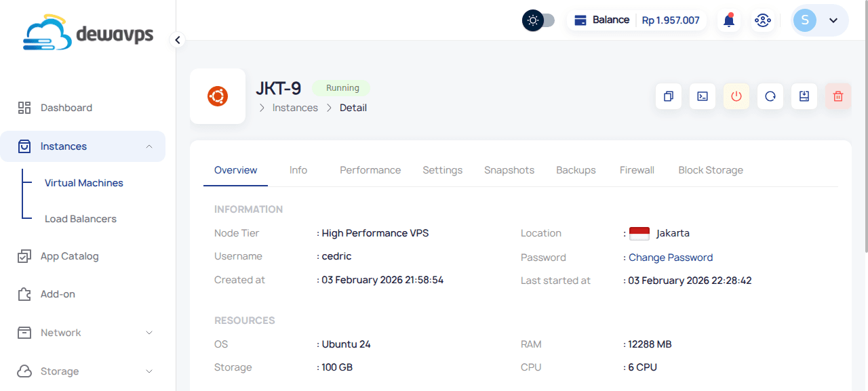Switch to the Snapshots tab

coord(509,169)
